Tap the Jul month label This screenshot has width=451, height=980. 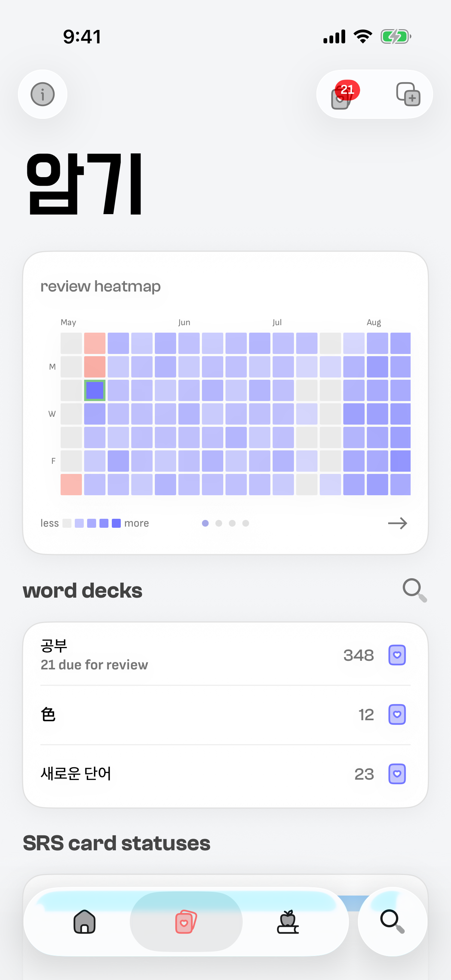coord(277,322)
